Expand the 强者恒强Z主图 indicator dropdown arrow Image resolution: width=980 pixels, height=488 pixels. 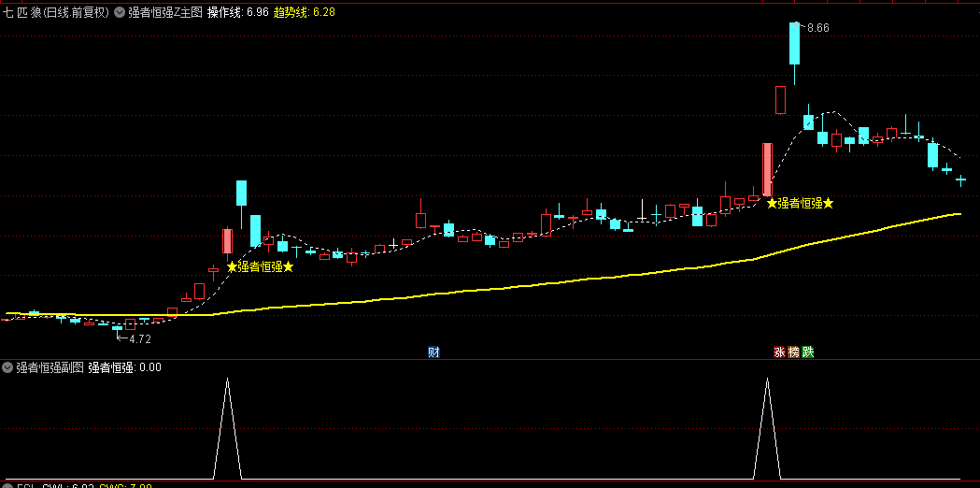click(120, 12)
